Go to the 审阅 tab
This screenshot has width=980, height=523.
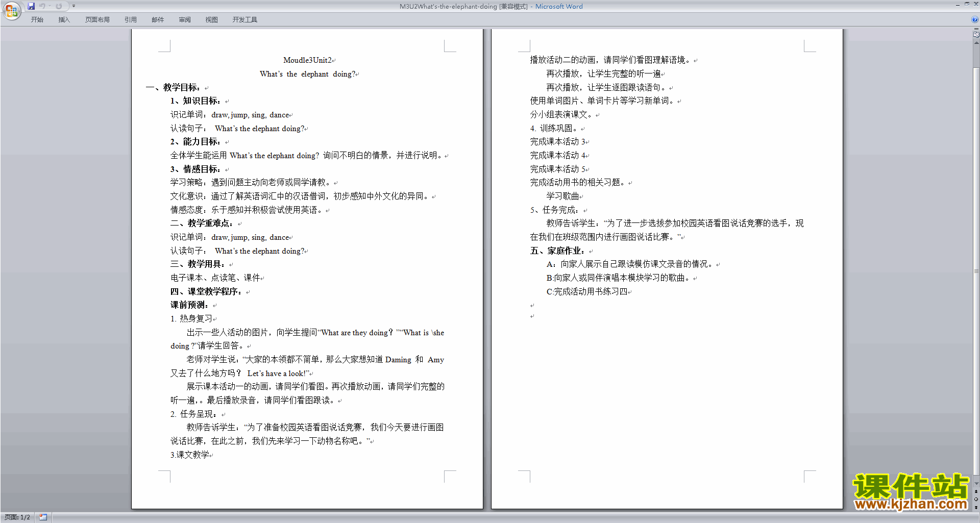185,20
